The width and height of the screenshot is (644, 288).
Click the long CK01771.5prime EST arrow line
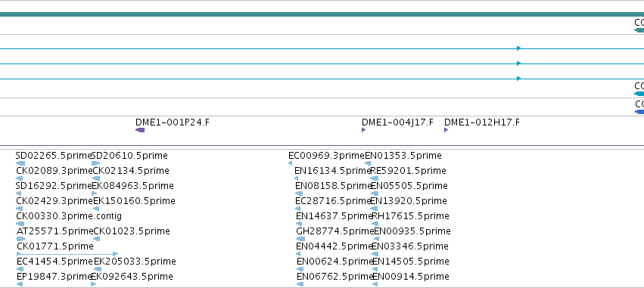pyautogui.click(x=67, y=254)
